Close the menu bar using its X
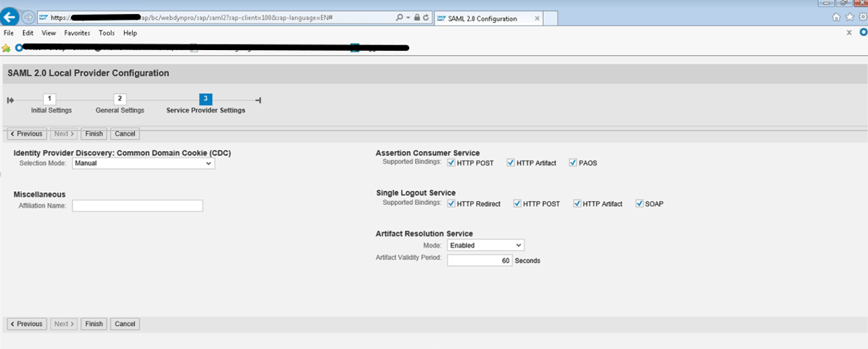The height and width of the screenshot is (349, 868). tap(849, 32)
